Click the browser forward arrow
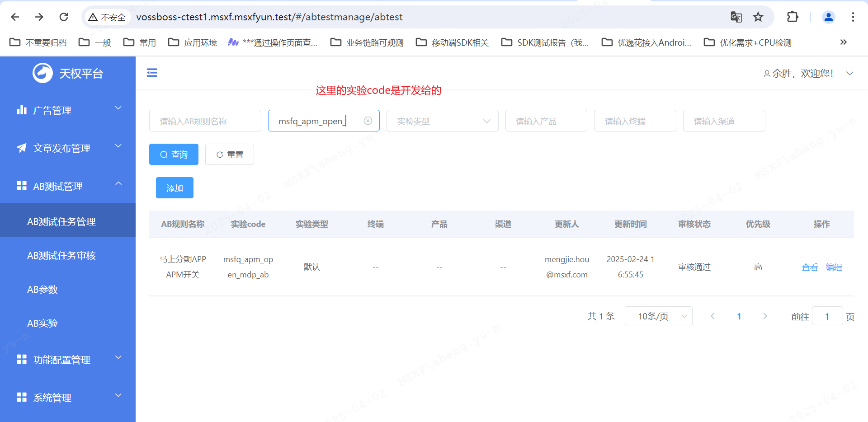This screenshot has height=422, width=868. click(39, 17)
